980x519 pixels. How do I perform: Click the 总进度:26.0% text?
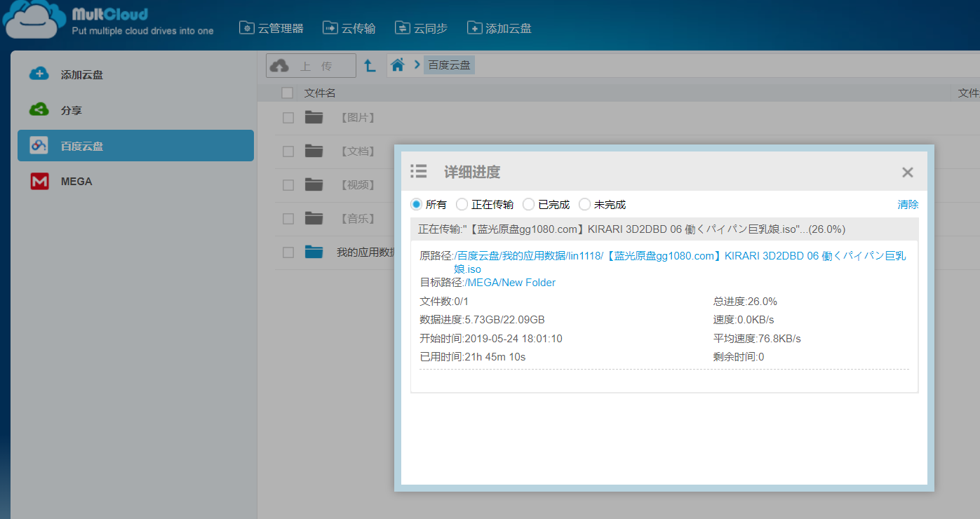[x=745, y=302]
